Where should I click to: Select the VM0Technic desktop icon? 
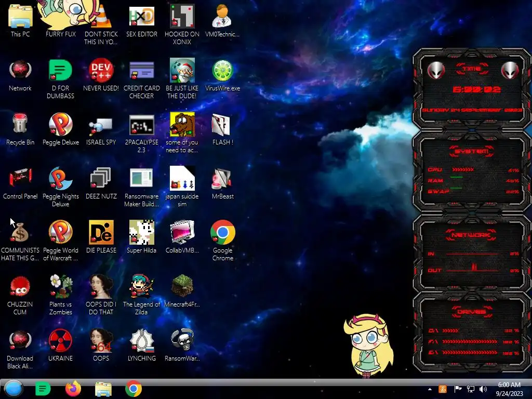[222, 20]
